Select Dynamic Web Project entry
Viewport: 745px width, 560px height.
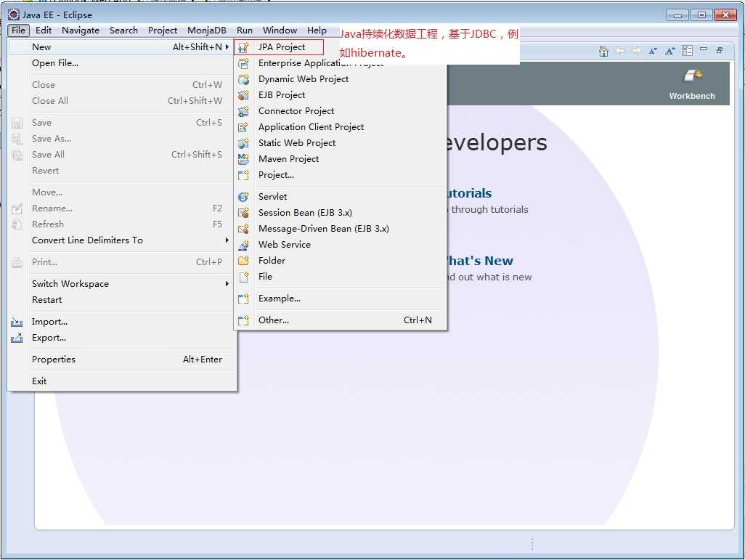pyautogui.click(x=341, y=79)
